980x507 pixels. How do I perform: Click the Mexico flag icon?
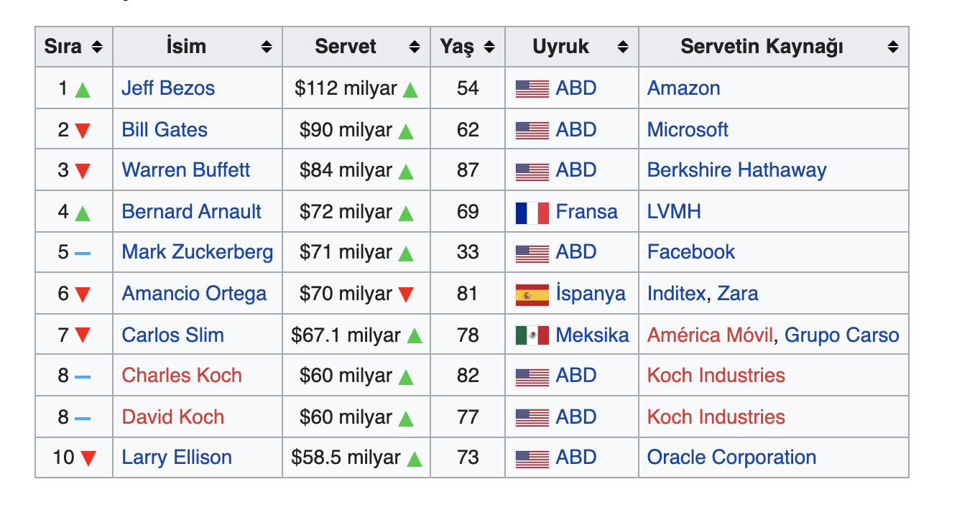point(532,335)
